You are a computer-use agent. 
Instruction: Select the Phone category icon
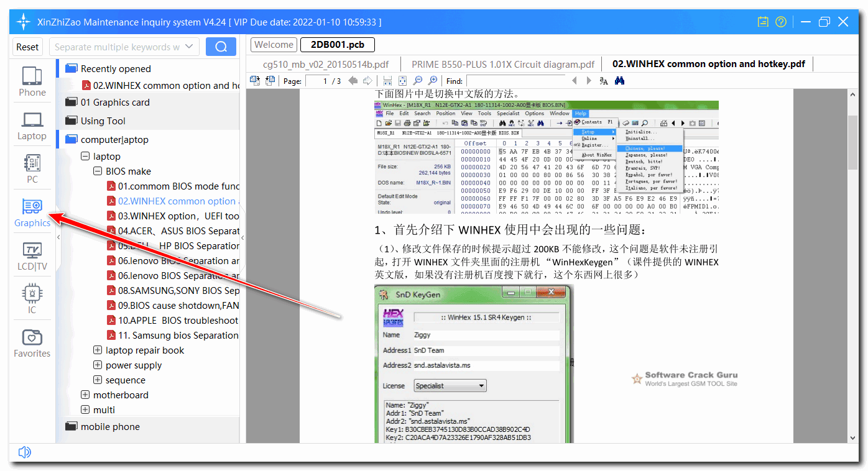click(x=32, y=81)
